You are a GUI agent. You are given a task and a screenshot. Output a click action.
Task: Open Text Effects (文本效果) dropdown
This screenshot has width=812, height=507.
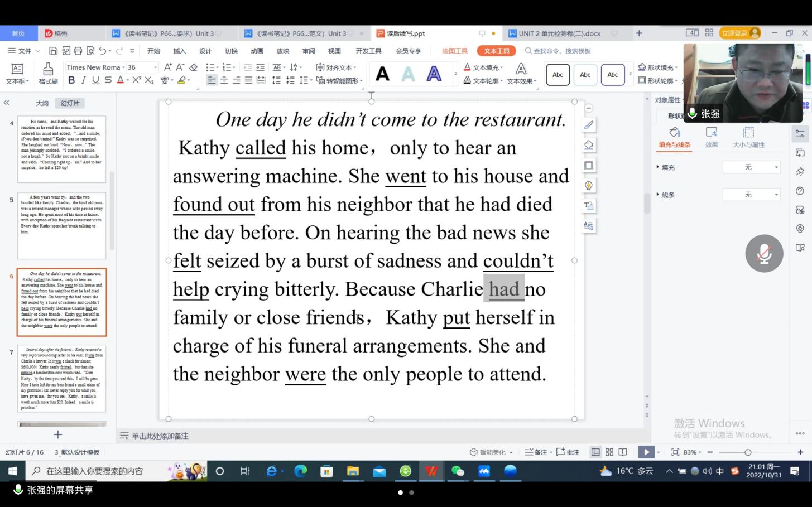click(x=521, y=74)
